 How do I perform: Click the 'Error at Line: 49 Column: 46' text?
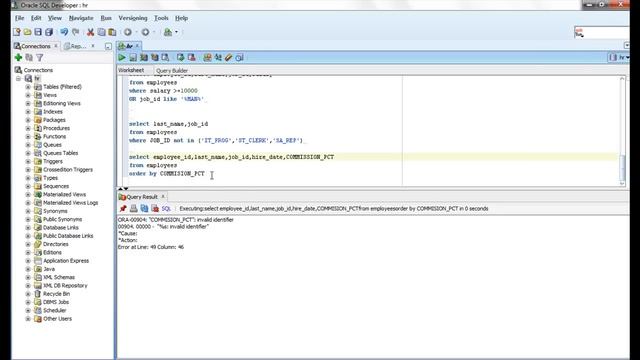click(151, 247)
